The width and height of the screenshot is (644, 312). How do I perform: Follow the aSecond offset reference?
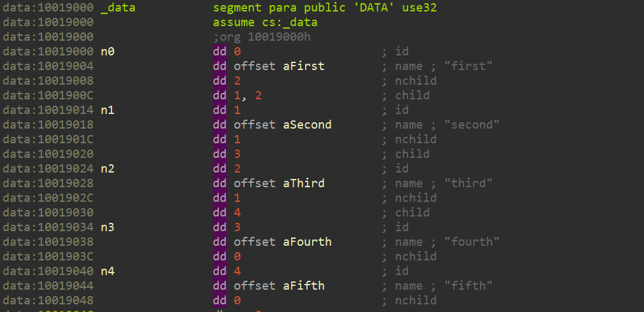pyautogui.click(x=307, y=125)
